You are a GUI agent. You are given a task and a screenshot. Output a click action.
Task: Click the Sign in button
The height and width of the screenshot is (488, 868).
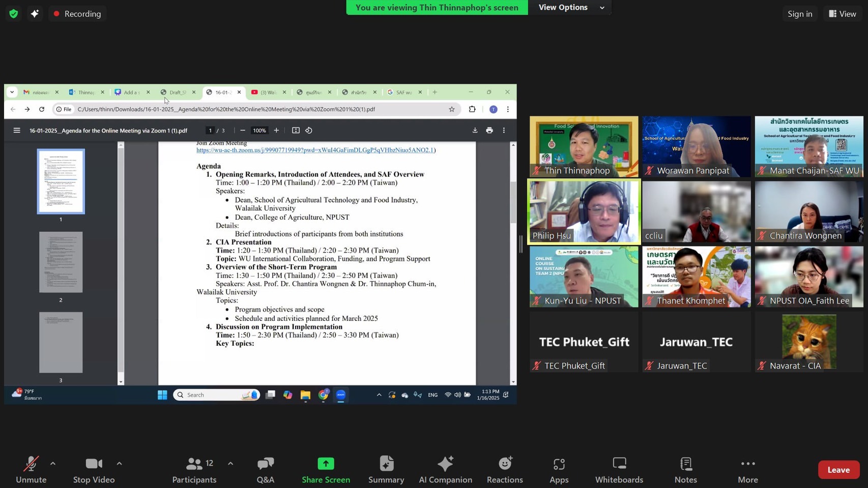799,14
